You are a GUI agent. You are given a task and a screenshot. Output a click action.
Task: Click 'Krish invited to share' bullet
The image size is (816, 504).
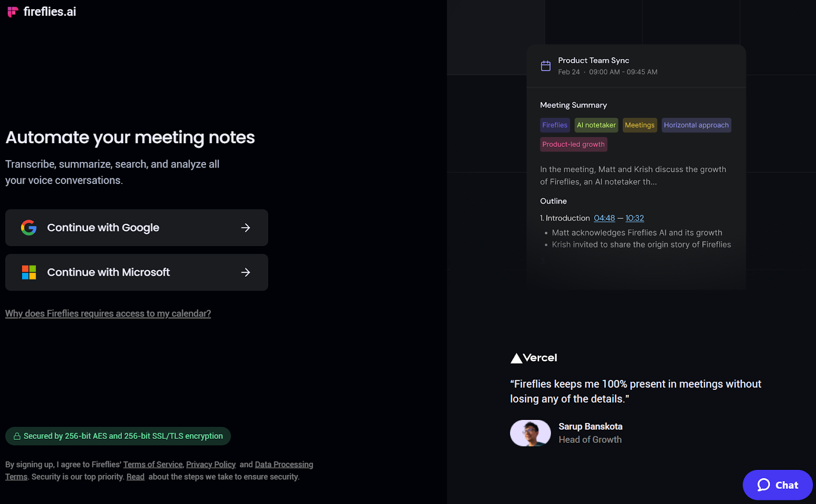pos(642,245)
